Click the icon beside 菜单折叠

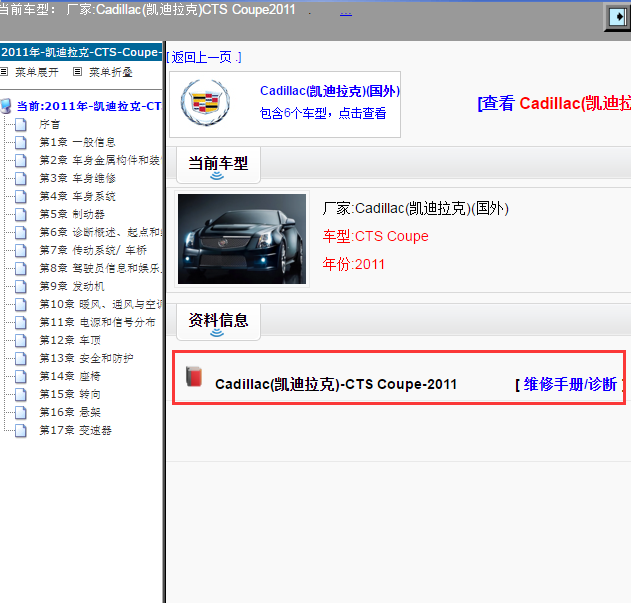point(77,72)
